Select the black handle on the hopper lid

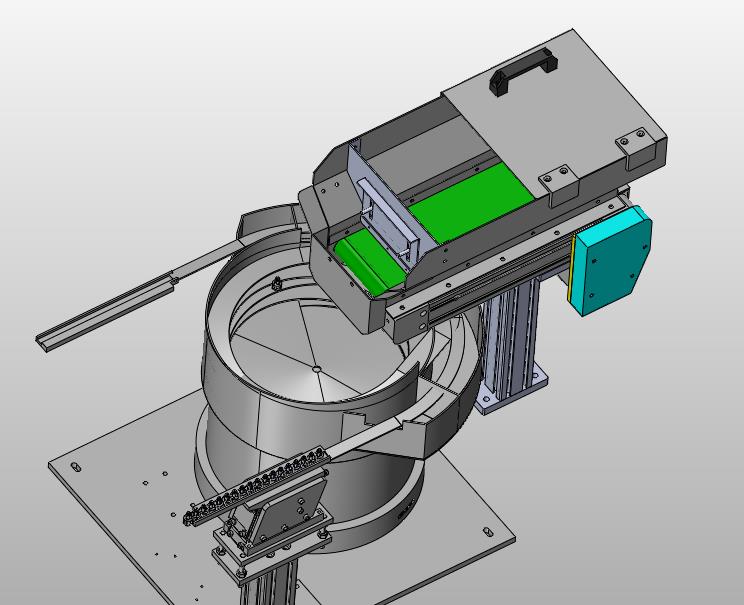(523, 72)
